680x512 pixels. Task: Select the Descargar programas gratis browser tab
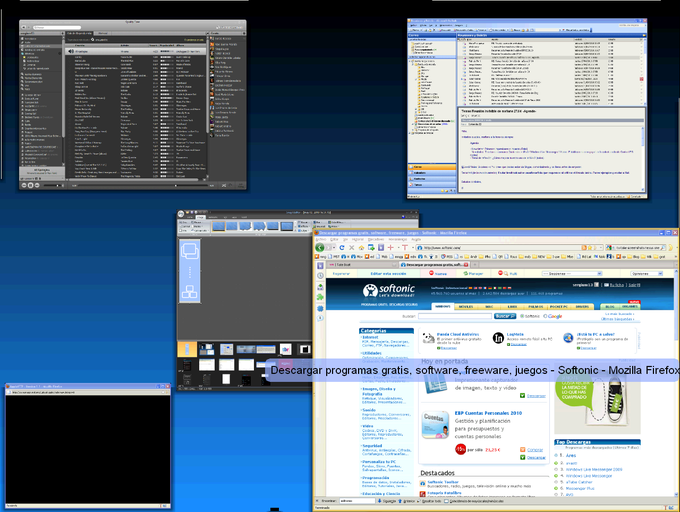click(x=435, y=264)
